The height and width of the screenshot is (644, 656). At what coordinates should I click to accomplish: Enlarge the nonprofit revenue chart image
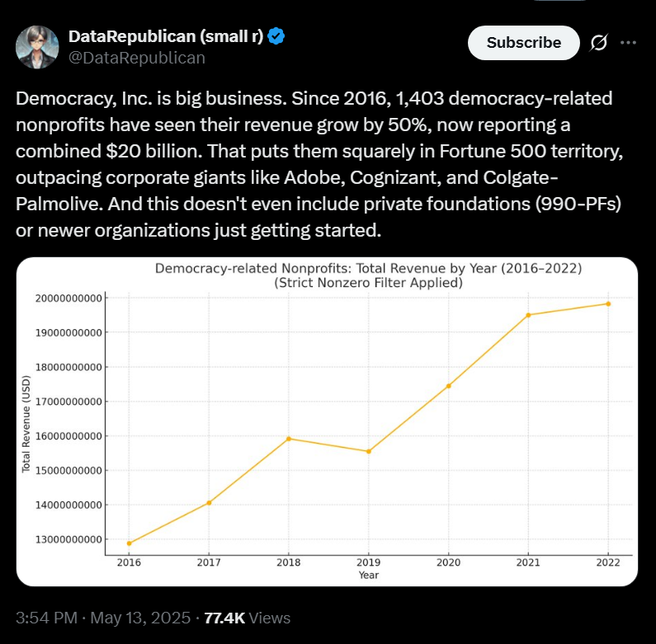pyautogui.click(x=327, y=421)
